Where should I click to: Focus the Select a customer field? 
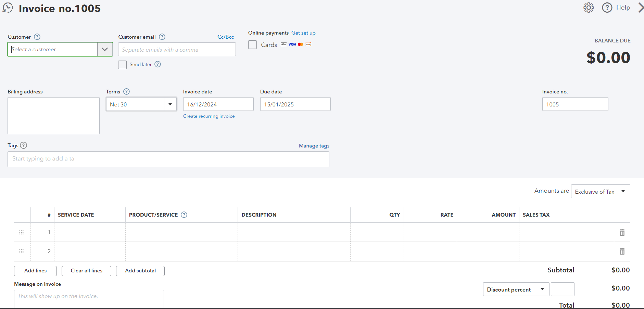click(x=52, y=50)
